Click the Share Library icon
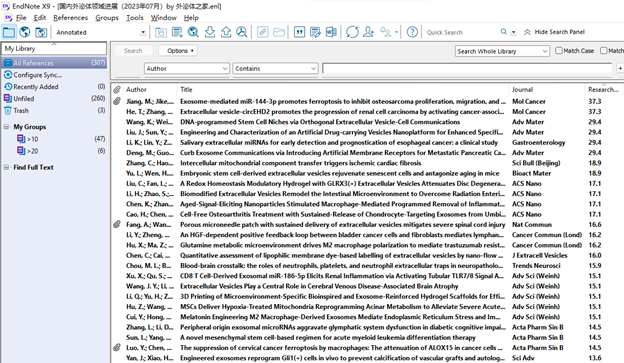624x363 pixels. [x=369, y=32]
